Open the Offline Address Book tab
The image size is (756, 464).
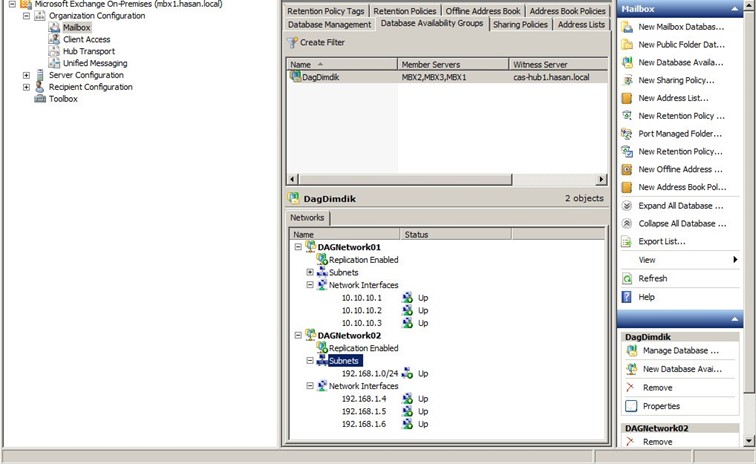[x=483, y=11]
